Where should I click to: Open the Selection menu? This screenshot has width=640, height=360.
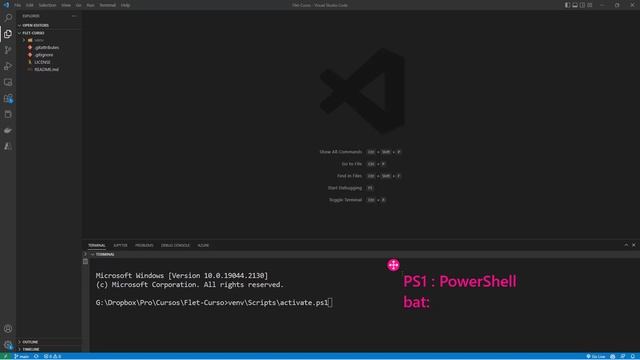[x=47, y=5]
